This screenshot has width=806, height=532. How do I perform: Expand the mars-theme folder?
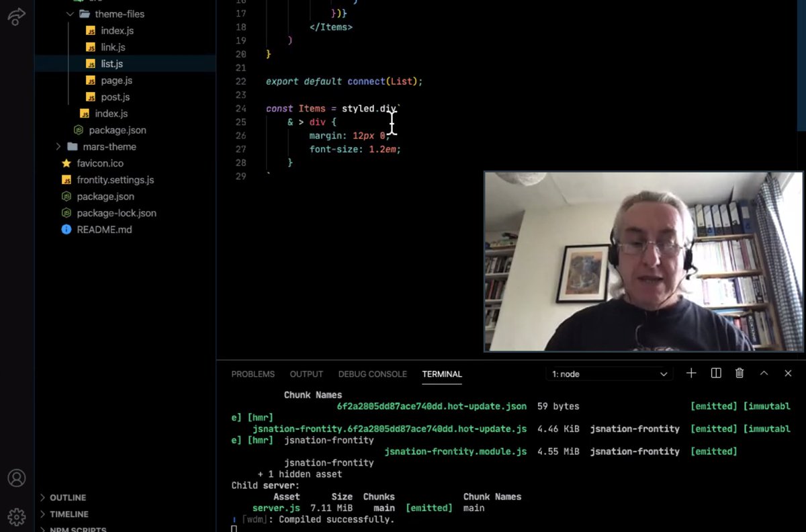(58, 146)
